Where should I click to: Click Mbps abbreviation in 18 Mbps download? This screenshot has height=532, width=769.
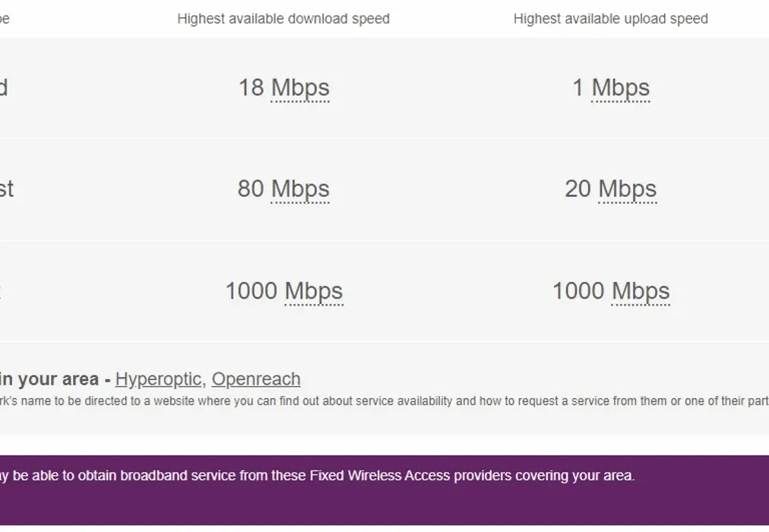pos(300,88)
